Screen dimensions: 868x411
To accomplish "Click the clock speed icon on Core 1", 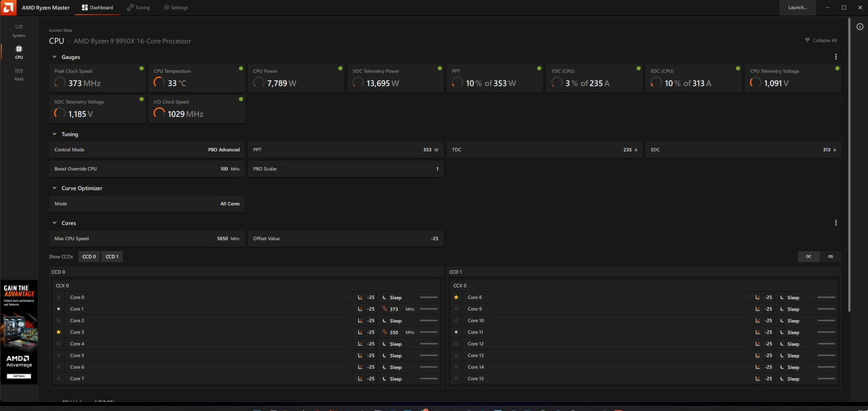I will pyautogui.click(x=384, y=309).
